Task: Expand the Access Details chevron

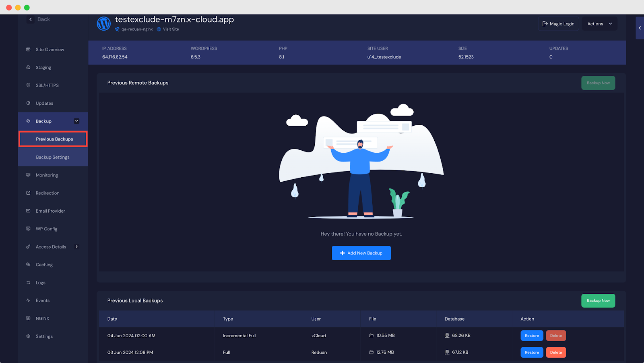Action: 76,247
